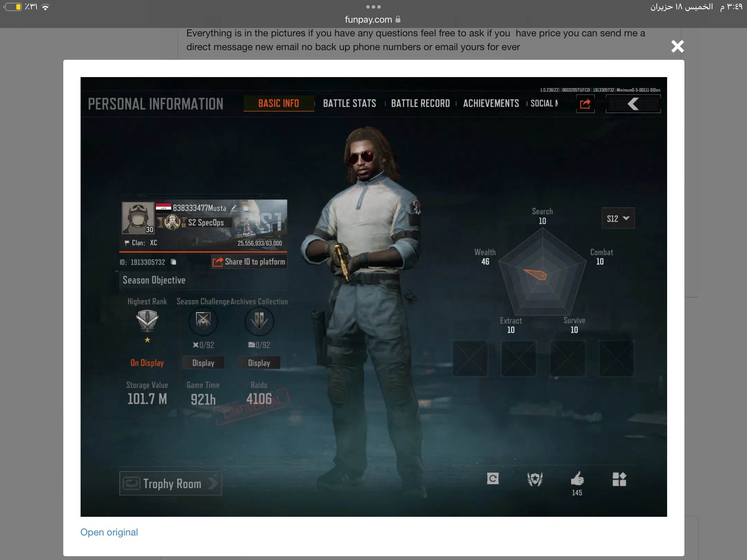Click the Wealth 46 stat label
The height and width of the screenshot is (560, 747).
pyautogui.click(x=485, y=257)
